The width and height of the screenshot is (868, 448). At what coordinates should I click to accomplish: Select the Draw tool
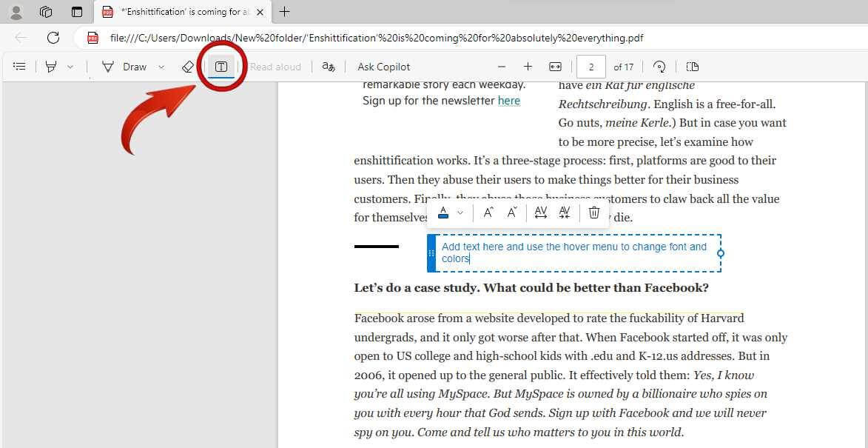coord(124,67)
